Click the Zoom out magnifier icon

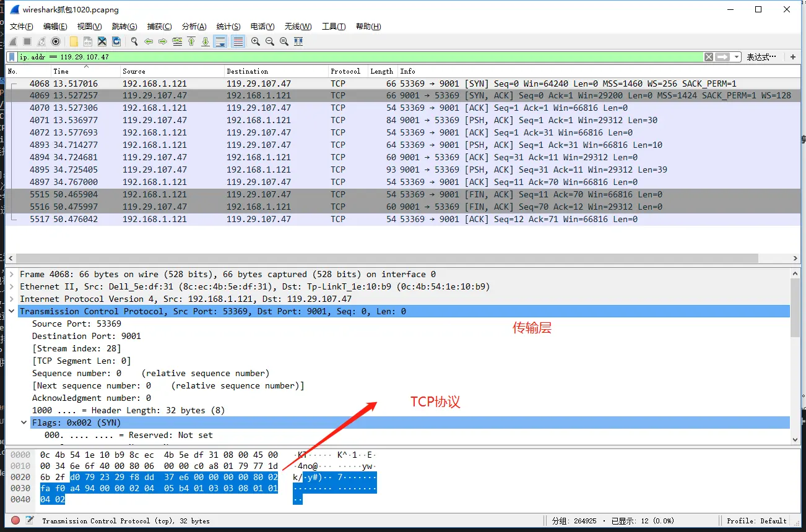pyautogui.click(x=270, y=41)
